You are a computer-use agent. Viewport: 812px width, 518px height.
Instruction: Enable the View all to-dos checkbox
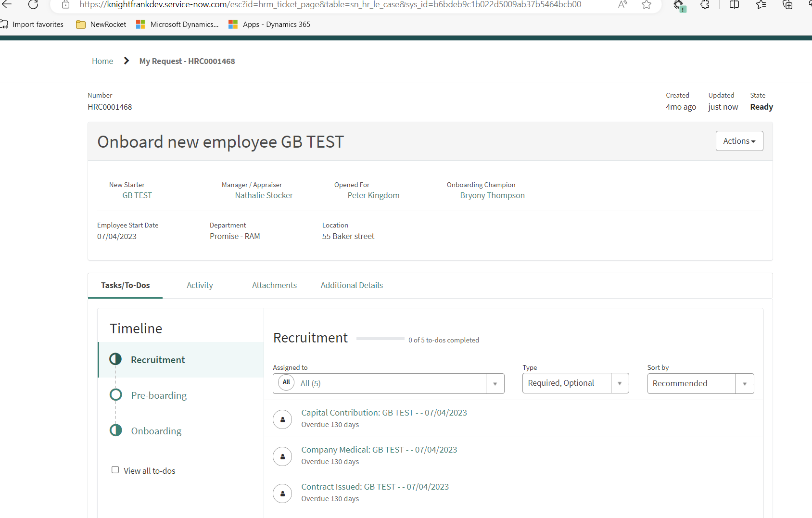click(x=115, y=470)
